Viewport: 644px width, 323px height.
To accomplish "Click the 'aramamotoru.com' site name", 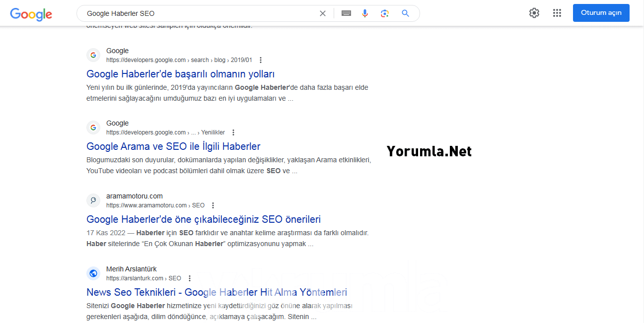I will point(135,196).
